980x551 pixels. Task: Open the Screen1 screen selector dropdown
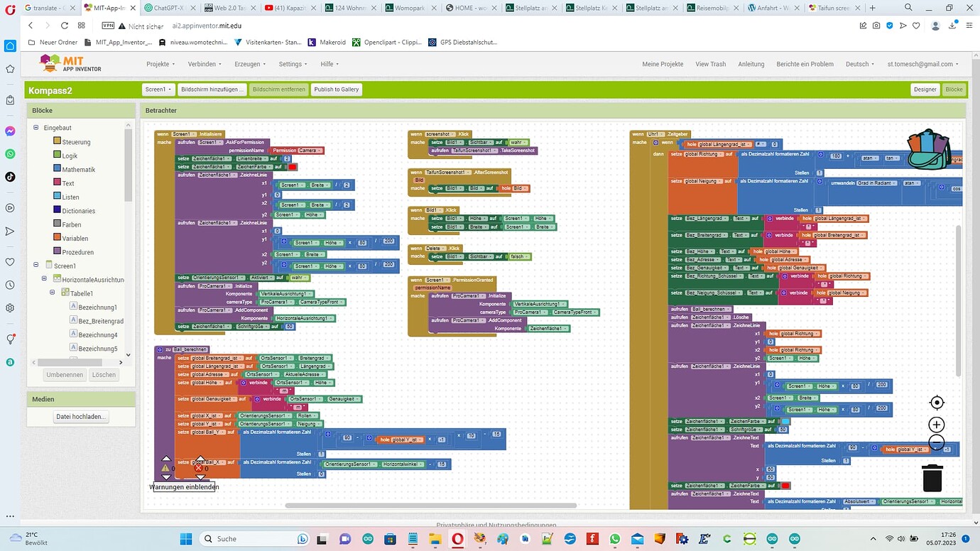point(158,89)
